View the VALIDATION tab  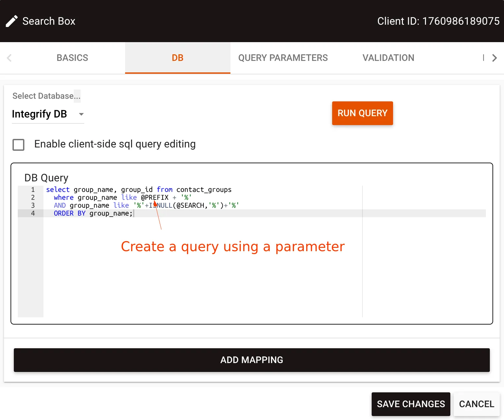click(388, 58)
